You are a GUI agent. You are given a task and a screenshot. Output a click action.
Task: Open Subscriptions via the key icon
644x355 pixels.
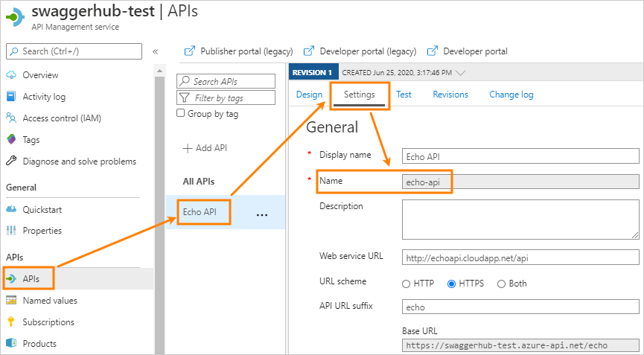click(11, 322)
